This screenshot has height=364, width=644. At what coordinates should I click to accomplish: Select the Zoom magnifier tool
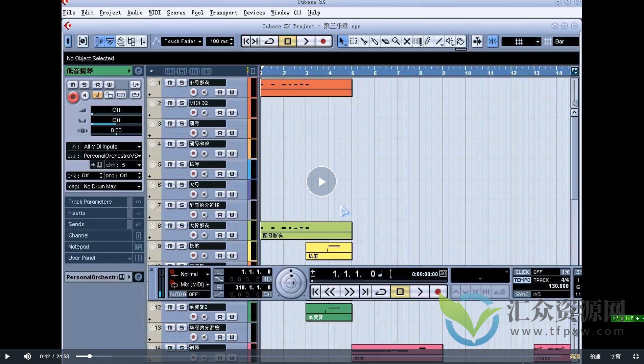tap(396, 41)
